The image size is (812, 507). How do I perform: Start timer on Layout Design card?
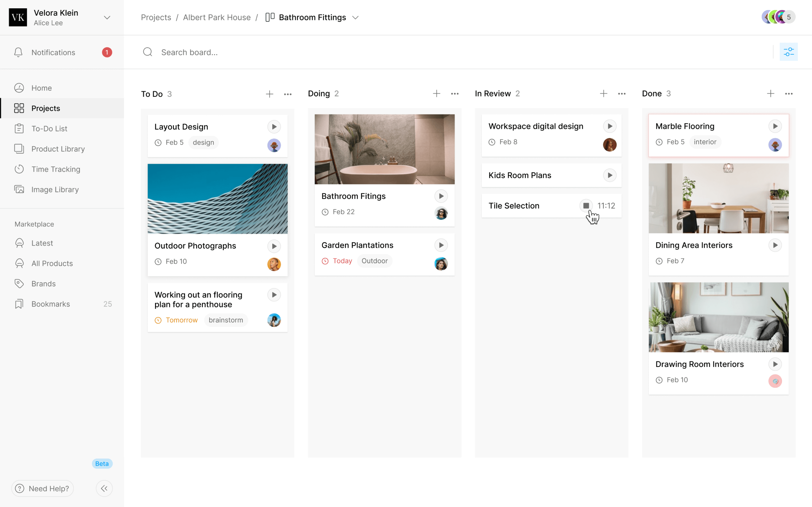(274, 127)
